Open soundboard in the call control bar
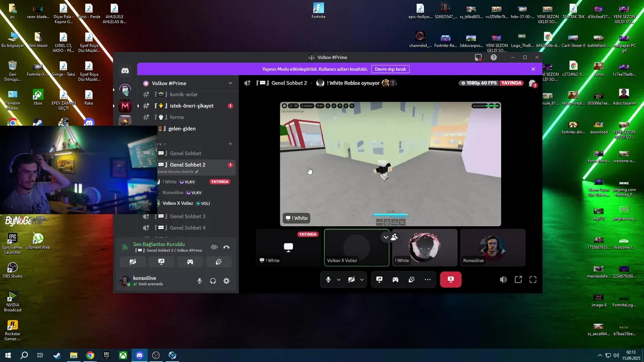The image size is (644, 362). pyautogui.click(x=412, y=280)
